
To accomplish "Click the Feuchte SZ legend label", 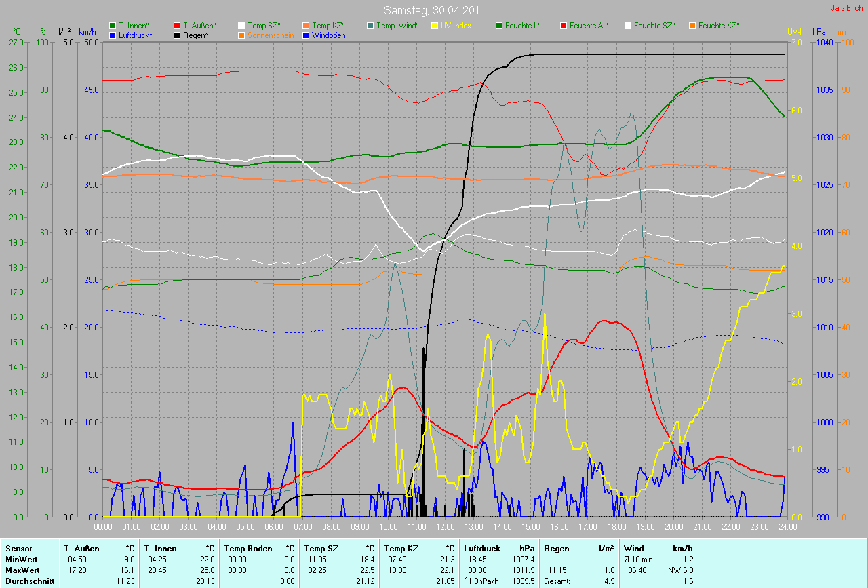I will point(654,26).
